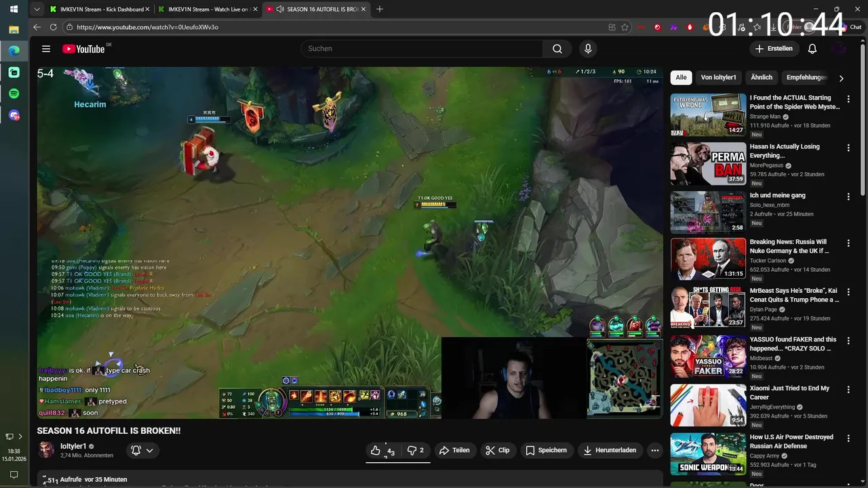Screen dimensions: 868x488
Task: Click the search magnifier button
Action: (557, 49)
